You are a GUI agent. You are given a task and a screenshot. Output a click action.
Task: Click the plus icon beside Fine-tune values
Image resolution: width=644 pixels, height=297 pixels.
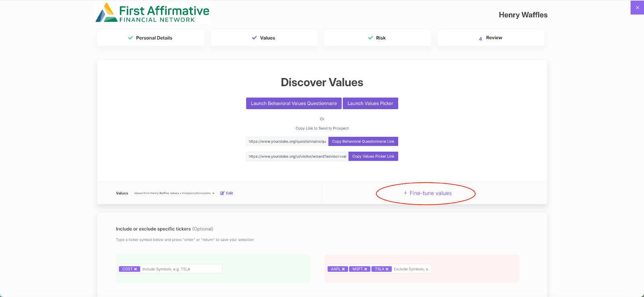point(405,193)
